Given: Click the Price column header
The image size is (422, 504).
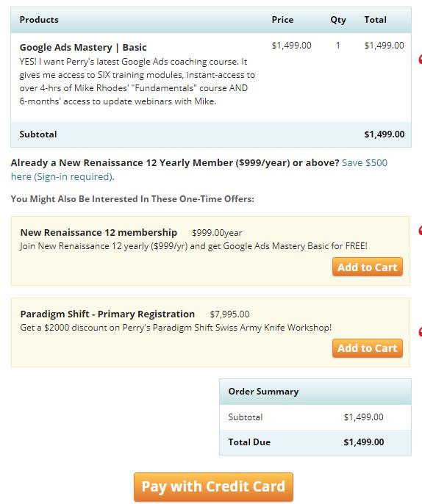Looking at the screenshot, I should click(282, 20).
